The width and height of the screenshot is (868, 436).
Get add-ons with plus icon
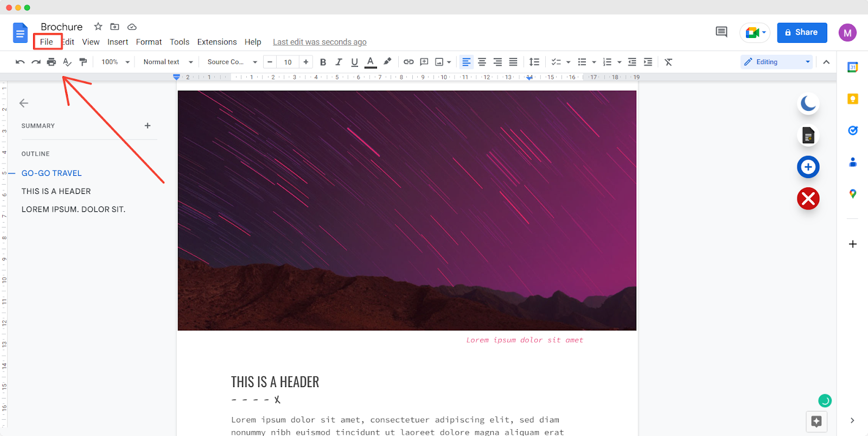853,244
